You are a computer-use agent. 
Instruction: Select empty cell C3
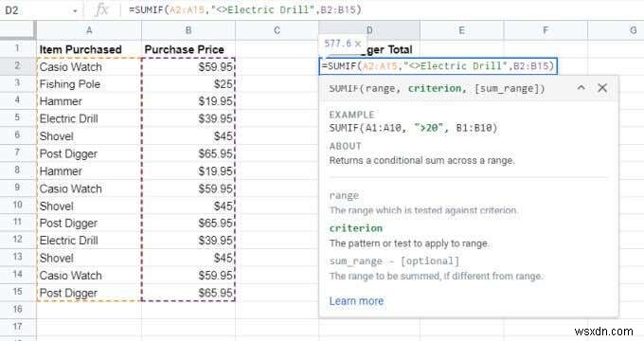point(277,83)
